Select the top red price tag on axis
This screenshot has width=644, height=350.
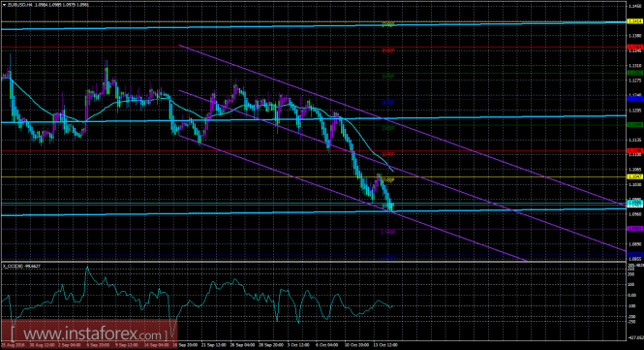tap(634, 48)
